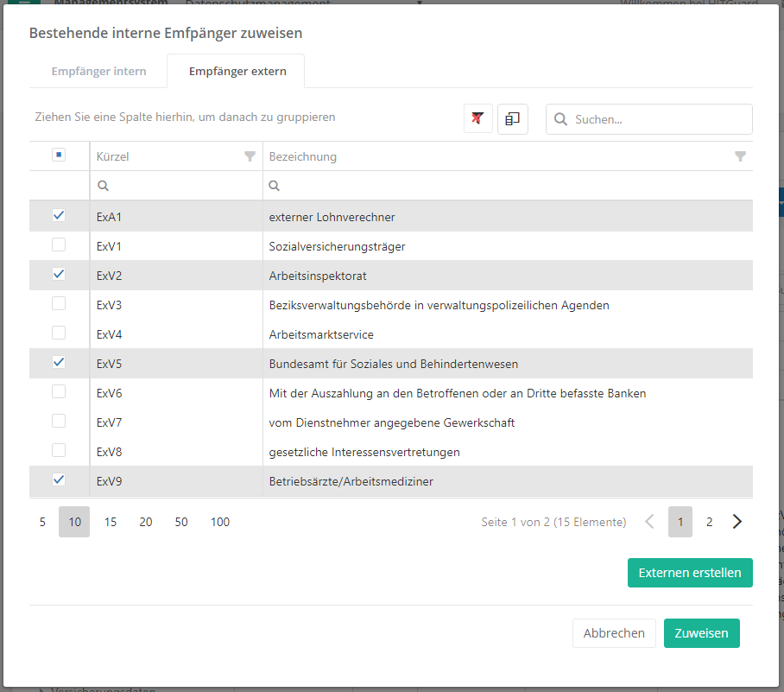Click the clear filter icon
Image resolution: width=784 pixels, height=692 pixels.
point(478,119)
